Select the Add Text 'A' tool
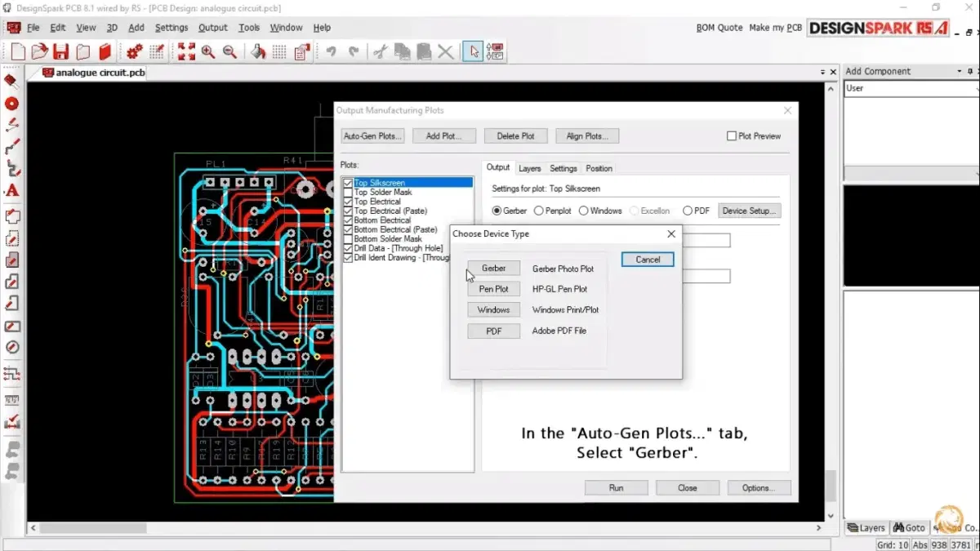 11,191
